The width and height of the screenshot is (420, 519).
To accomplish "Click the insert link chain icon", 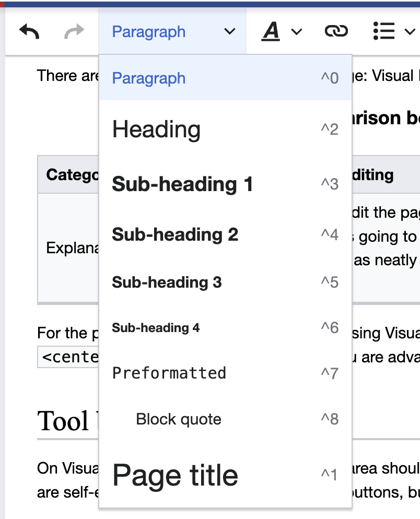I will 336,32.
